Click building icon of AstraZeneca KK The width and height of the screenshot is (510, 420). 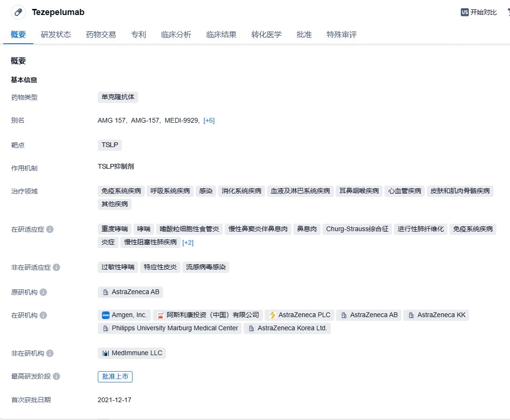click(411, 315)
